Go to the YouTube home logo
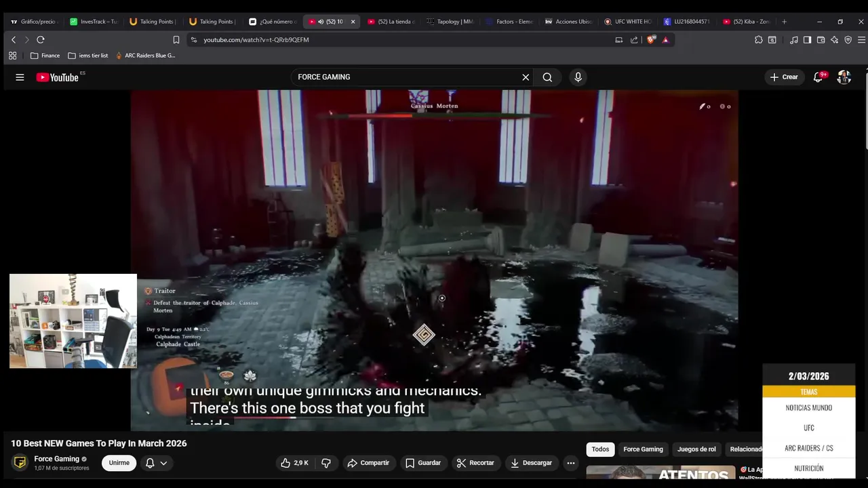 [x=58, y=77]
